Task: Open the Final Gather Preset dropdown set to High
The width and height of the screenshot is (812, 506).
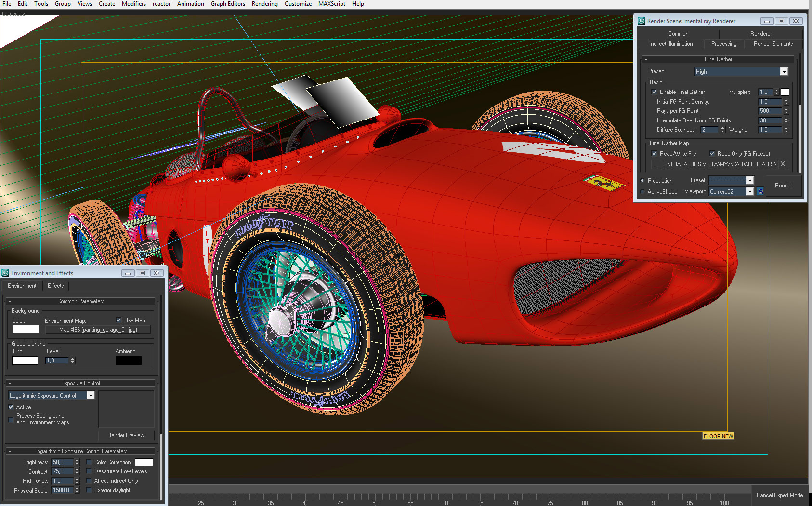Action: pyautogui.click(x=784, y=72)
